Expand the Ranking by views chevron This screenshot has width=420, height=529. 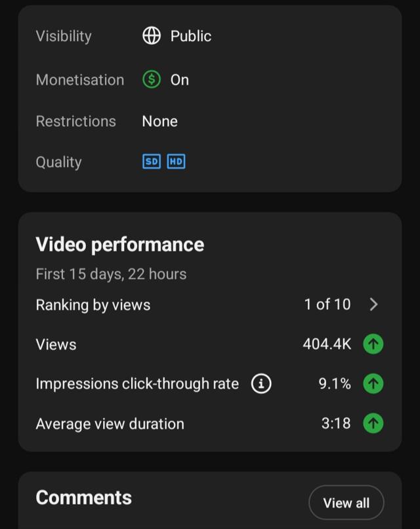click(373, 305)
